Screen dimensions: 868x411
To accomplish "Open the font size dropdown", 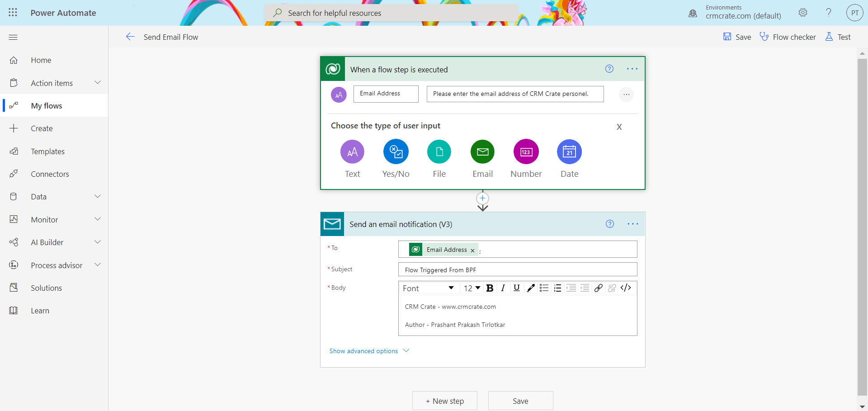I will click(x=471, y=288).
